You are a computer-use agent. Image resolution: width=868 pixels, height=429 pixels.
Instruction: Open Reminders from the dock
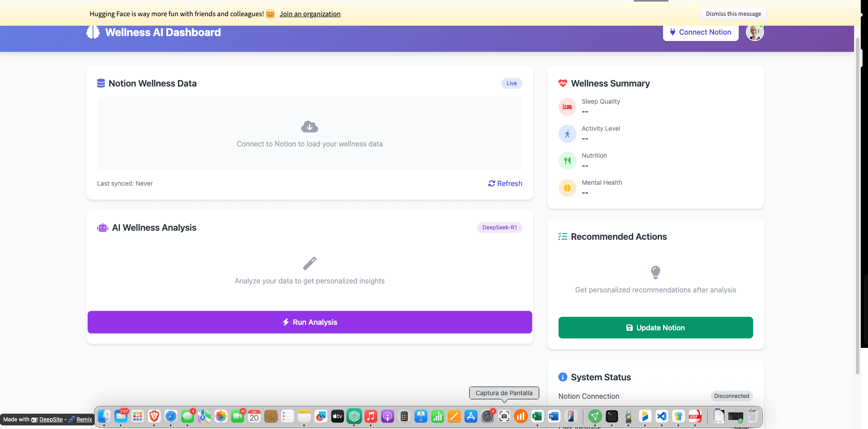pyautogui.click(x=287, y=416)
